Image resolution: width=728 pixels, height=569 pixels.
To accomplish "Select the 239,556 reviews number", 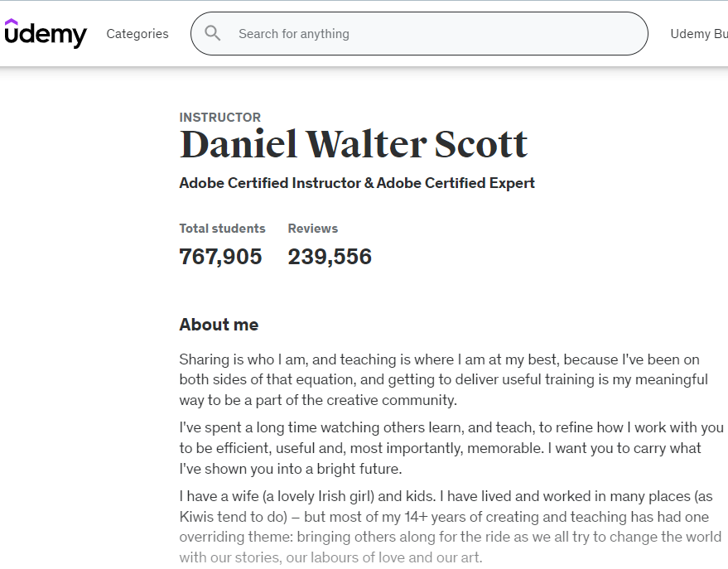I will pos(330,257).
